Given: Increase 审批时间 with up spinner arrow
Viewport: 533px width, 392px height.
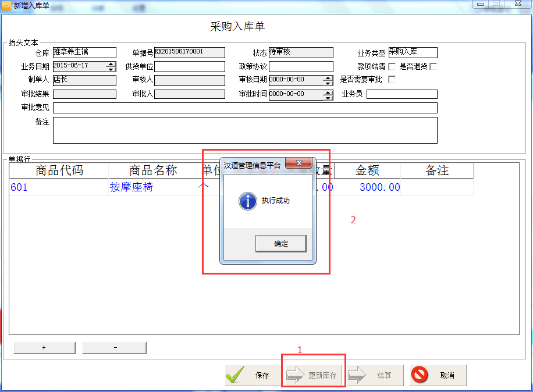Looking at the screenshot, I should tap(328, 92).
